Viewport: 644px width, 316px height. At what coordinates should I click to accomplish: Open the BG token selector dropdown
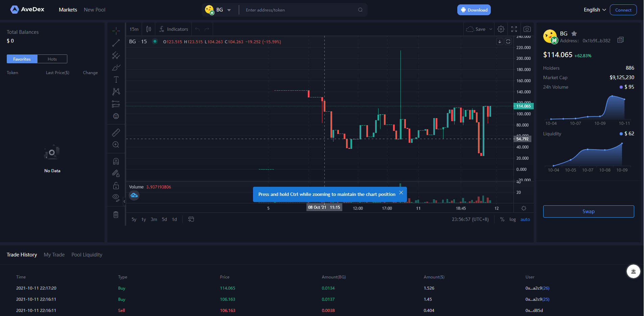(x=218, y=10)
